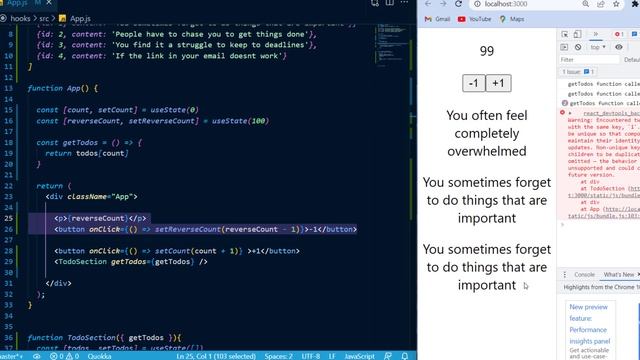The height and width of the screenshot is (360, 640).
Task: Click the App.js breadcrumb
Action: (80, 18)
